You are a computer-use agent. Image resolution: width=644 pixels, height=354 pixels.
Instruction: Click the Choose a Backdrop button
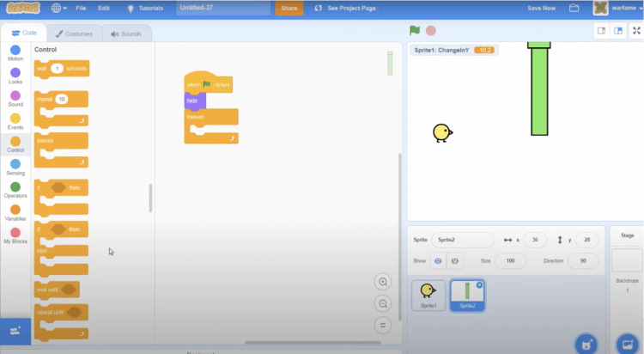627,344
